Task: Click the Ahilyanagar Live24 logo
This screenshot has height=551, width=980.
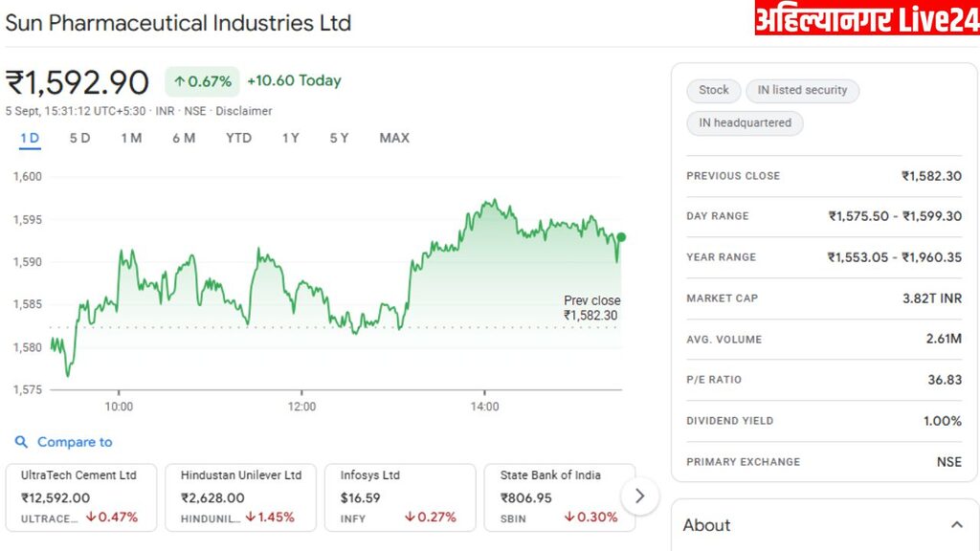Action: [x=866, y=18]
